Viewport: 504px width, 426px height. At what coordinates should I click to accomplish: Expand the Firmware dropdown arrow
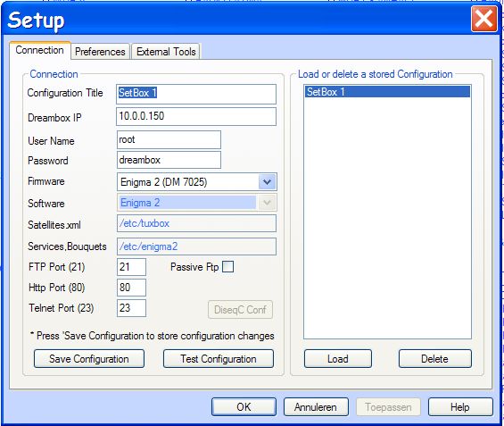pyautogui.click(x=267, y=182)
